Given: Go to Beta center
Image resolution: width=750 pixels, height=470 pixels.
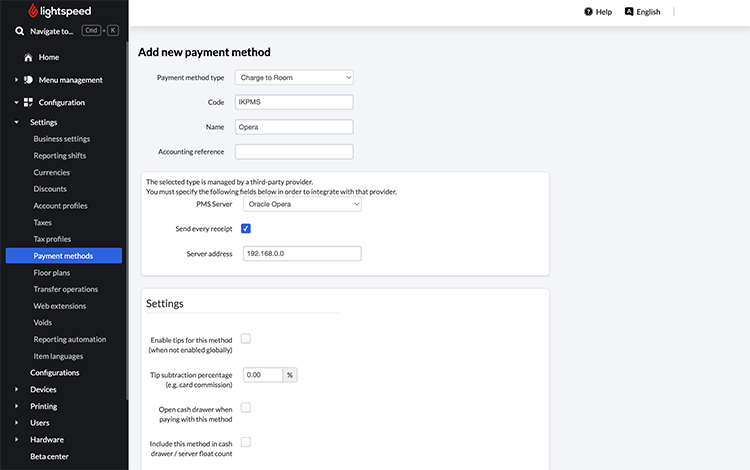Looking at the screenshot, I should [50, 456].
